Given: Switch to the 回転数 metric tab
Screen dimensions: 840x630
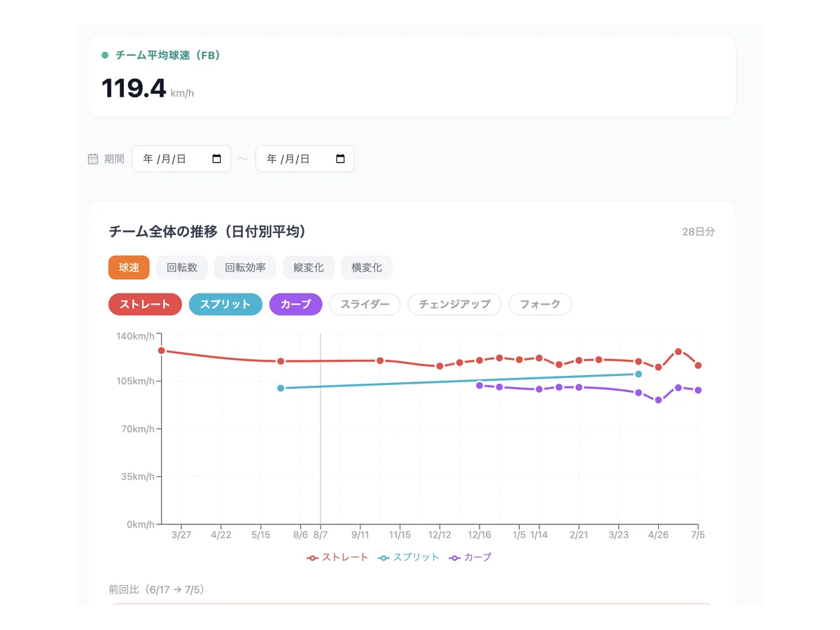Looking at the screenshot, I should point(182,267).
